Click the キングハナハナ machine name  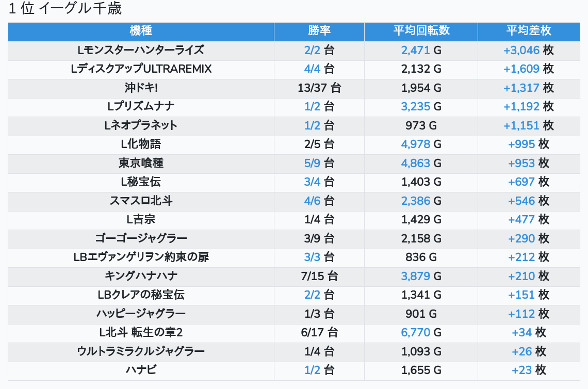[x=141, y=277]
